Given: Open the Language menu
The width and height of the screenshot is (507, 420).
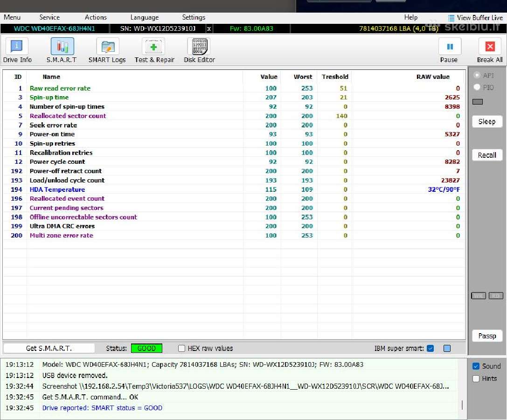Looking at the screenshot, I should point(145,17).
